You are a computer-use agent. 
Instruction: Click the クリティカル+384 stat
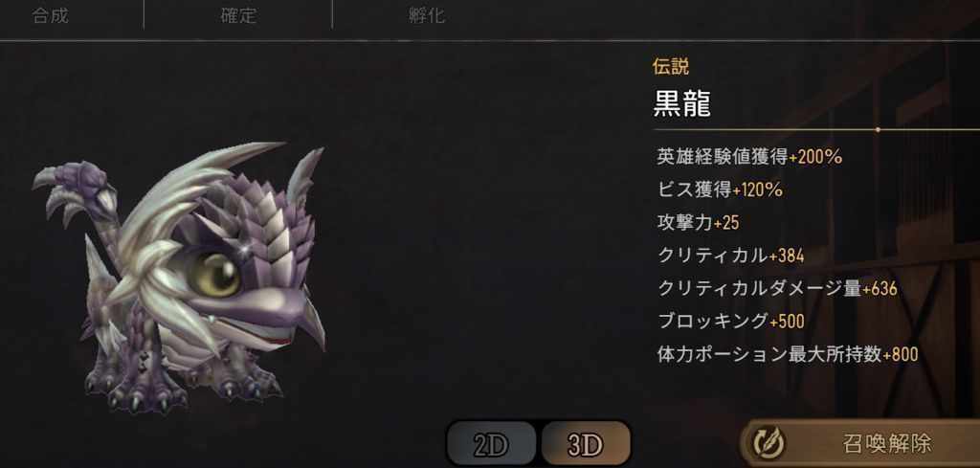pyautogui.click(x=730, y=256)
